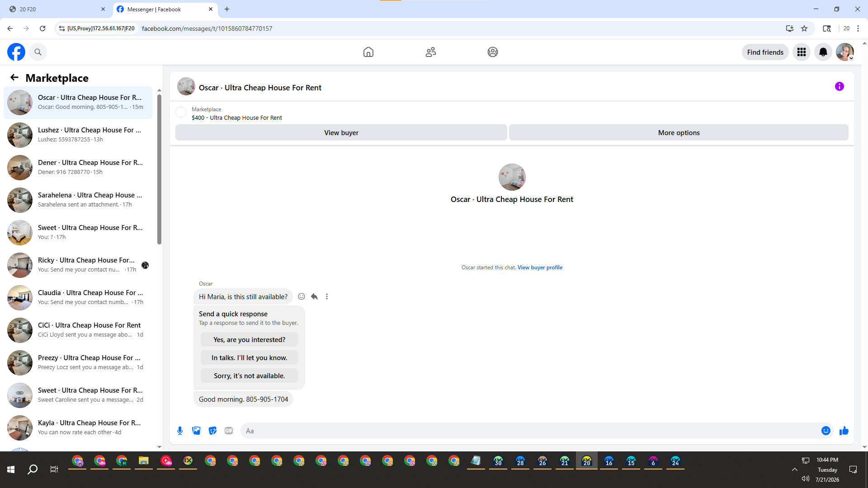Switch to the '20 F20' browser tab

click(57, 9)
